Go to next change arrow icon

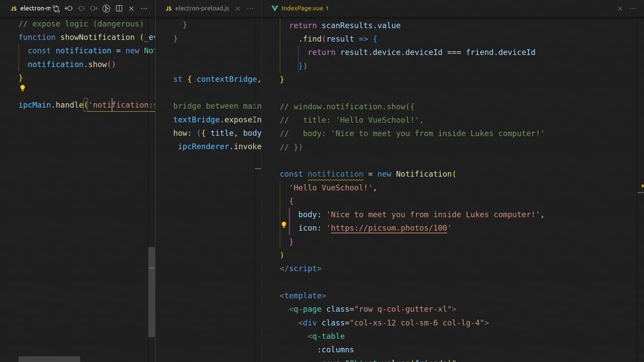[x=94, y=9]
